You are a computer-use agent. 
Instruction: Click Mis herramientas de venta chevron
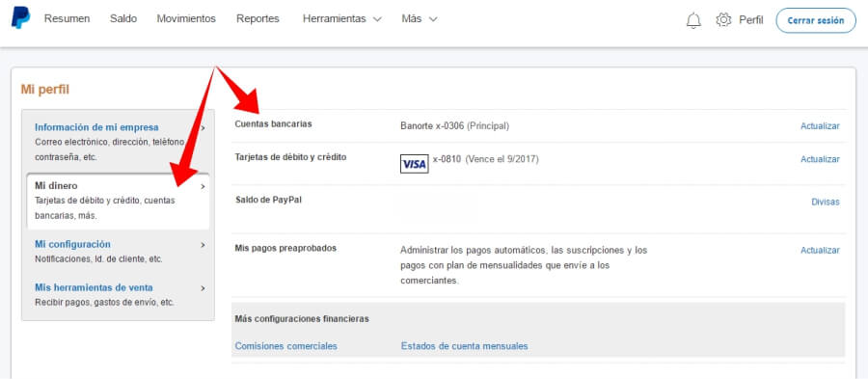203,288
